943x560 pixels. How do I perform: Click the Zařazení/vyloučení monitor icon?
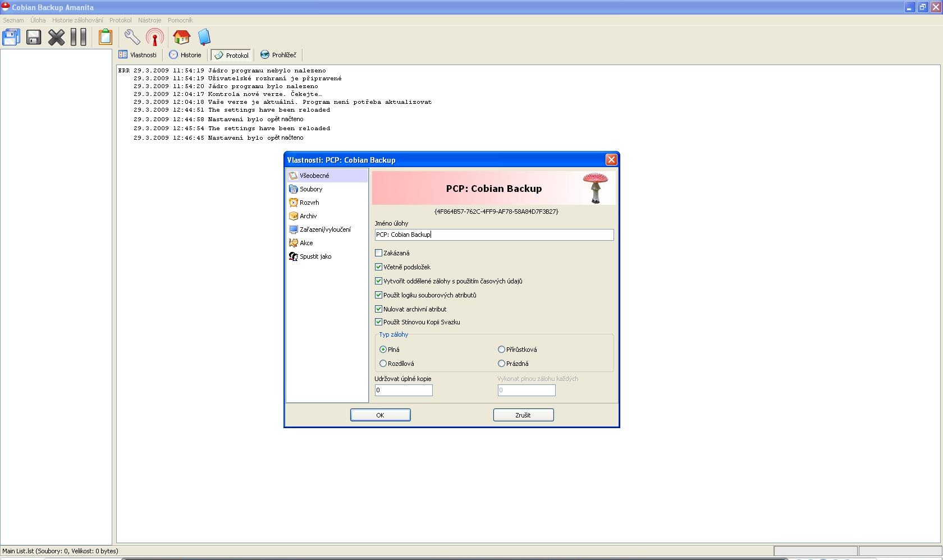[293, 229]
